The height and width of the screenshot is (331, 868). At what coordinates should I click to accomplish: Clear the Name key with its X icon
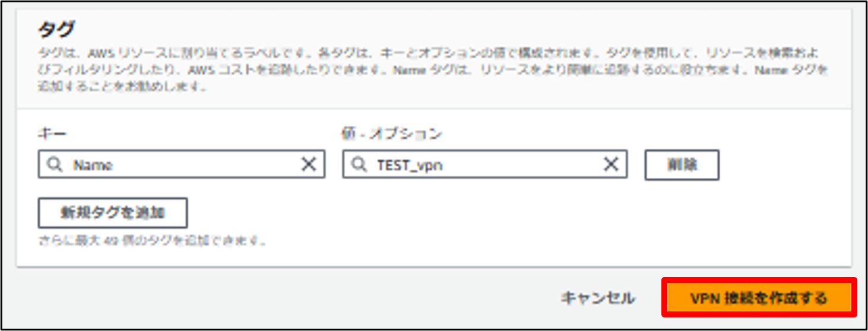[x=309, y=165]
